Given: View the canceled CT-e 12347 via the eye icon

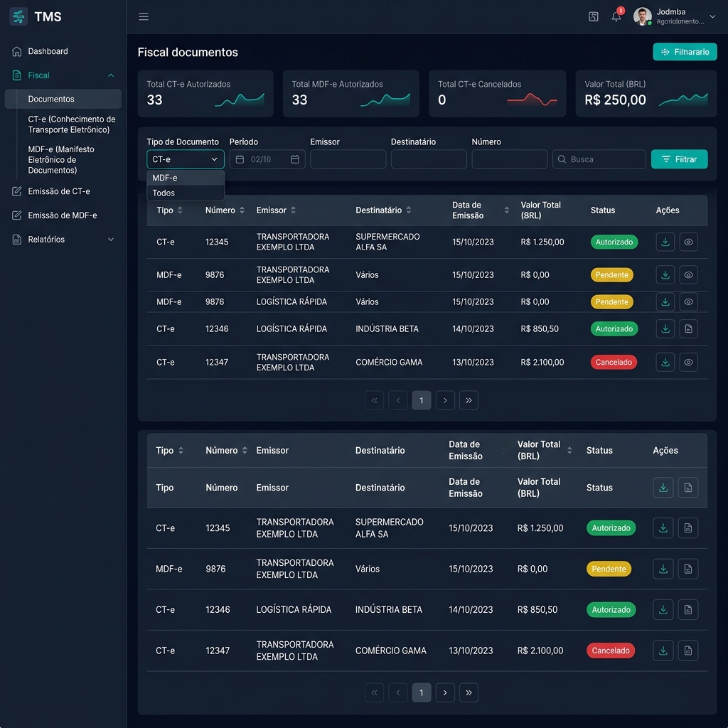Looking at the screenshot, I should (688, 362).
